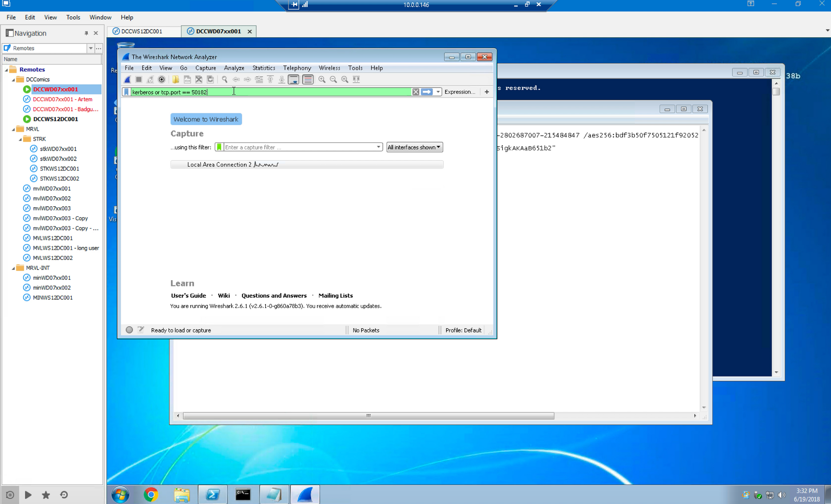Open Wireshark Go menu

click(x=184, y=68)
